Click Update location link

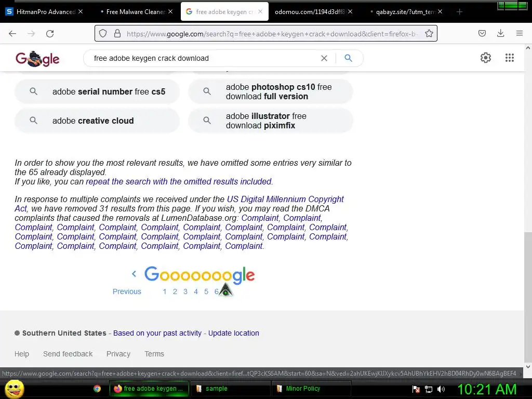tap(233, 333)
